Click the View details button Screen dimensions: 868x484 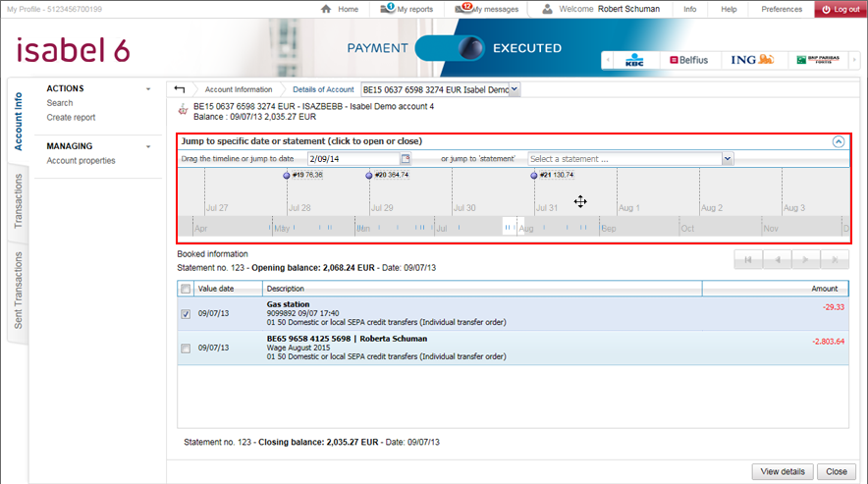pyautogui.click(x=783, y=472)
